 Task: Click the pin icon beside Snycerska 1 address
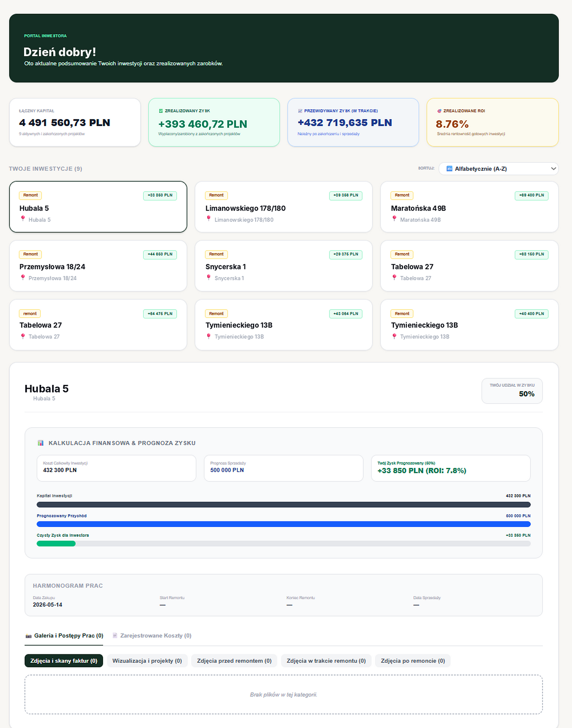click(x=209, y=278)
